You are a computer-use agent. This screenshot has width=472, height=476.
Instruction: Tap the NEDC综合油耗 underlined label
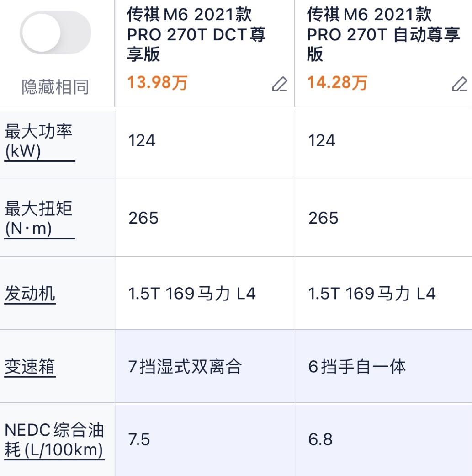click(x=54, y=440)
